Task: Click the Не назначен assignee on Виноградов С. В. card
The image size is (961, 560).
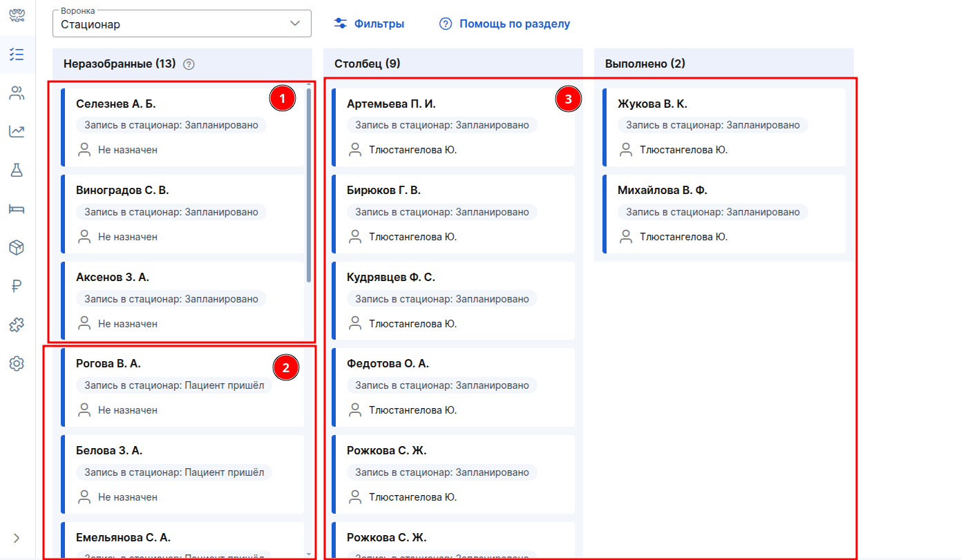Action: click(127, 237)
